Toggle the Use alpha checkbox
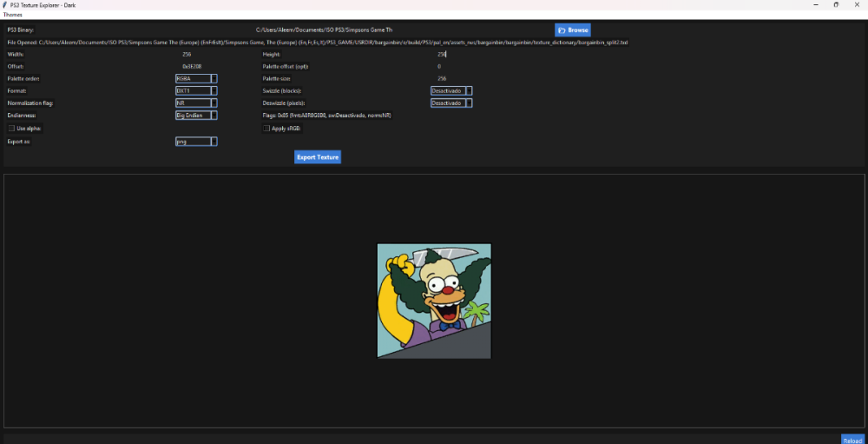Screen dimensions: 868x444 11,129
